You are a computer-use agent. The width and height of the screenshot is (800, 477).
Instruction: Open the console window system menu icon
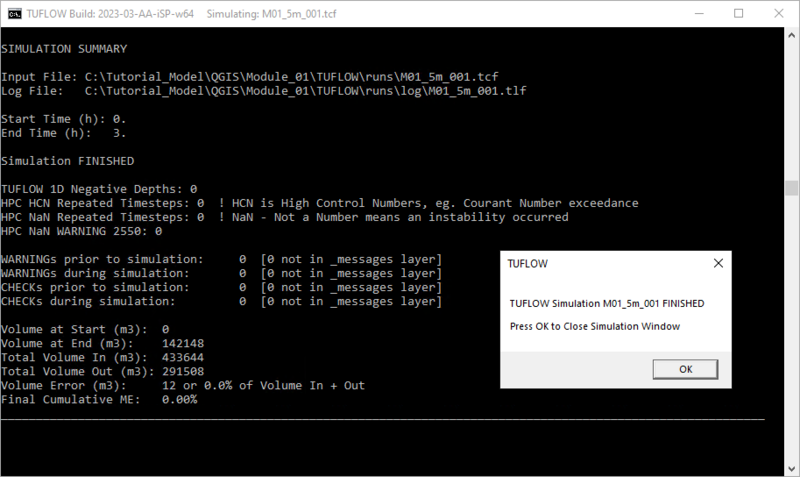tap(13, 14)
